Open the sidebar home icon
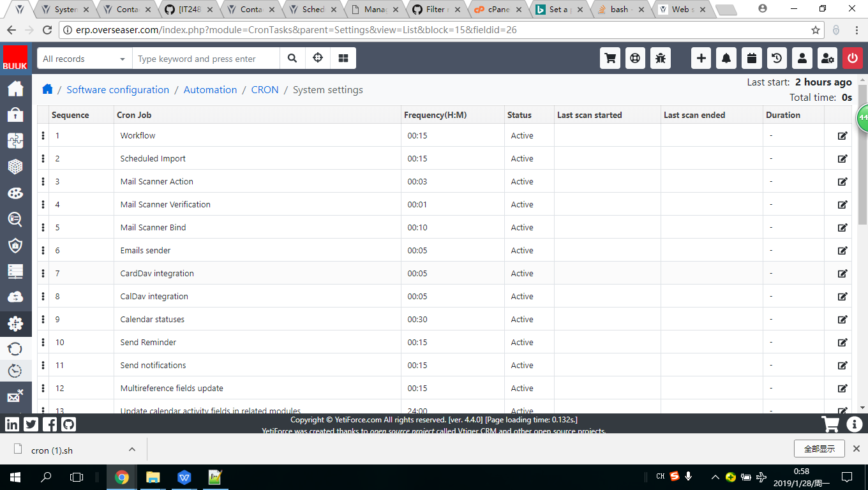The height and width of the screenshot is (490, 868). pyautogui.click(x=15, y=88)
